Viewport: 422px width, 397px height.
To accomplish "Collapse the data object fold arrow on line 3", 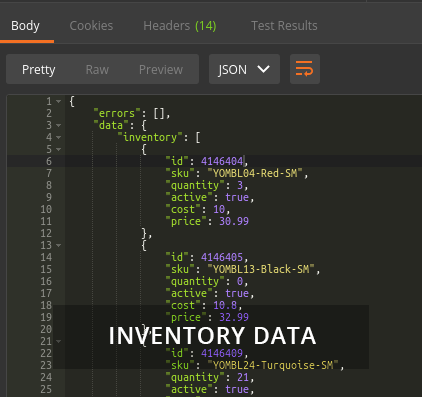I will pyautogui.click(x=59, y=125).
